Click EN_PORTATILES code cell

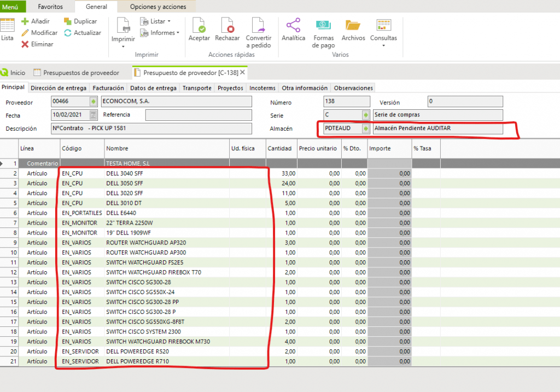pyautogui.click(x=82, y=213)
